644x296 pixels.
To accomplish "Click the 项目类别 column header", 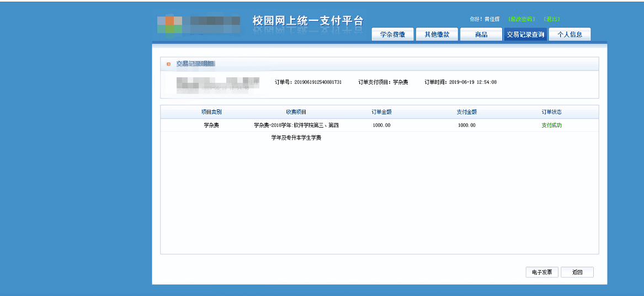I will tap(211, 112).
